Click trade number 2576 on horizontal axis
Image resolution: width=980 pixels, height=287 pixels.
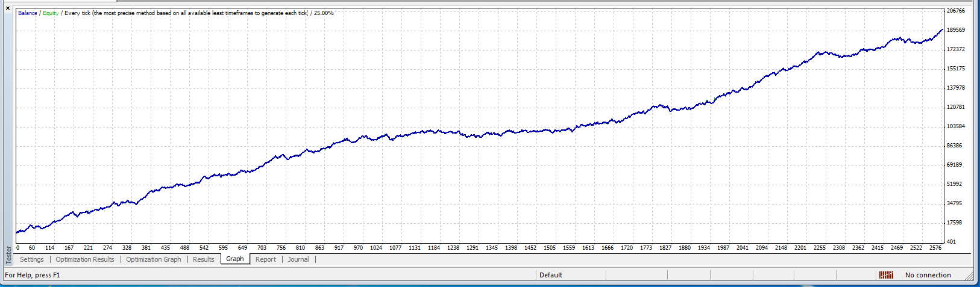click(935, 248)
